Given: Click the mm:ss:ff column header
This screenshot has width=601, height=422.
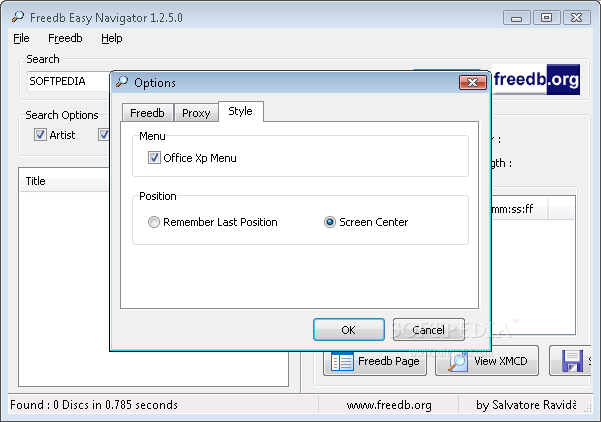Looking at the screenshot, I should (519, 209).
